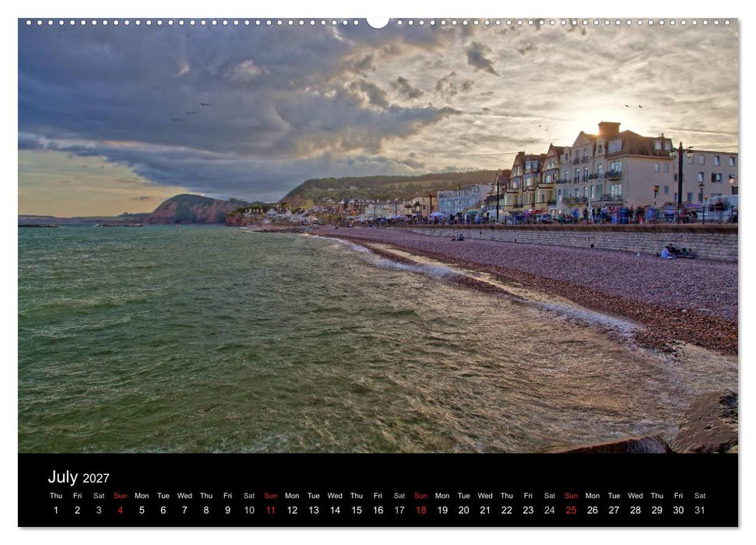Select date 5 in the calendar row
The width and height of the screenshot is (756, 545).
tap(142, 510)
